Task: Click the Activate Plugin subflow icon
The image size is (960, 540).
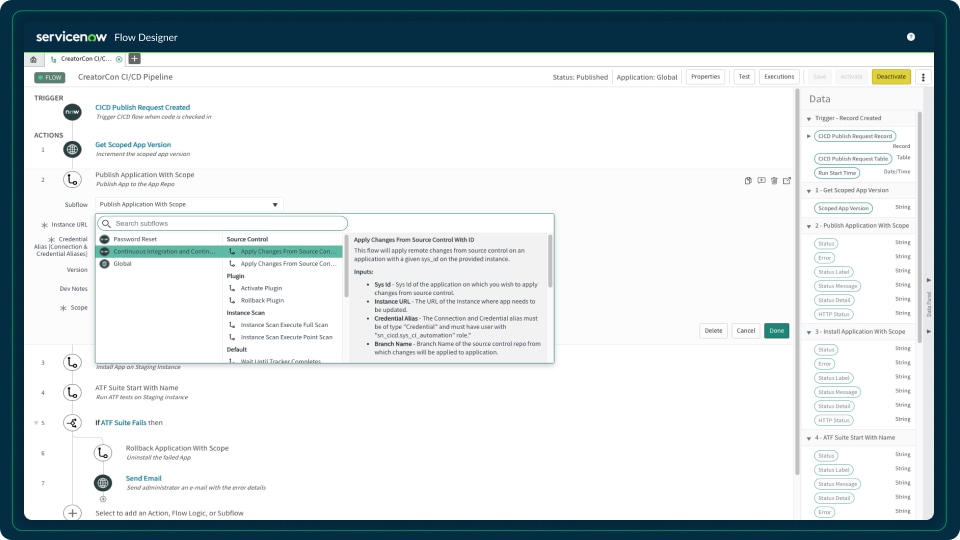Action: (232, 288)
